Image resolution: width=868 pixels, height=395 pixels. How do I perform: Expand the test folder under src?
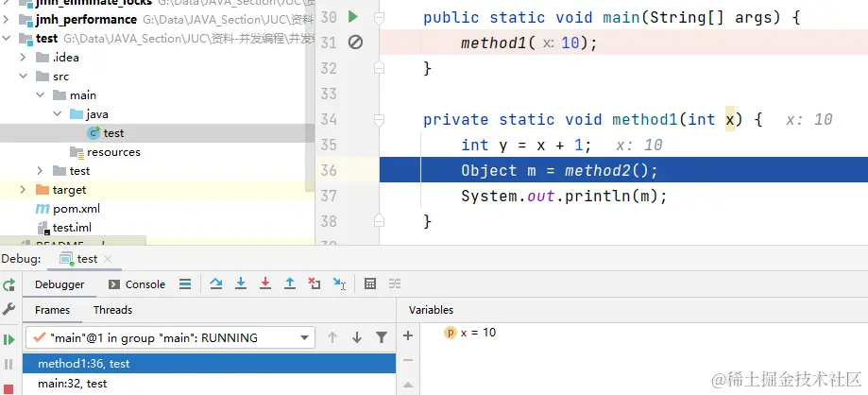tap(40, 171)
